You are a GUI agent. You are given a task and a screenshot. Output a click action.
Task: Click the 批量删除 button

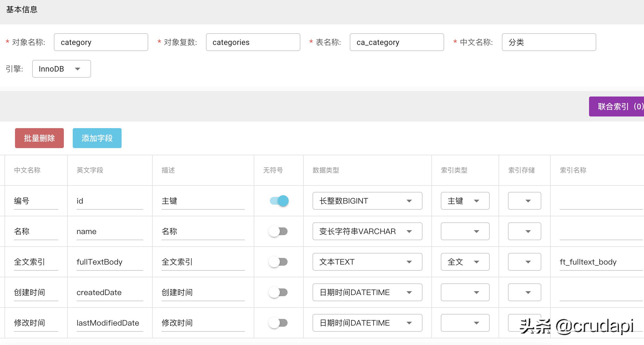point(39,138)
